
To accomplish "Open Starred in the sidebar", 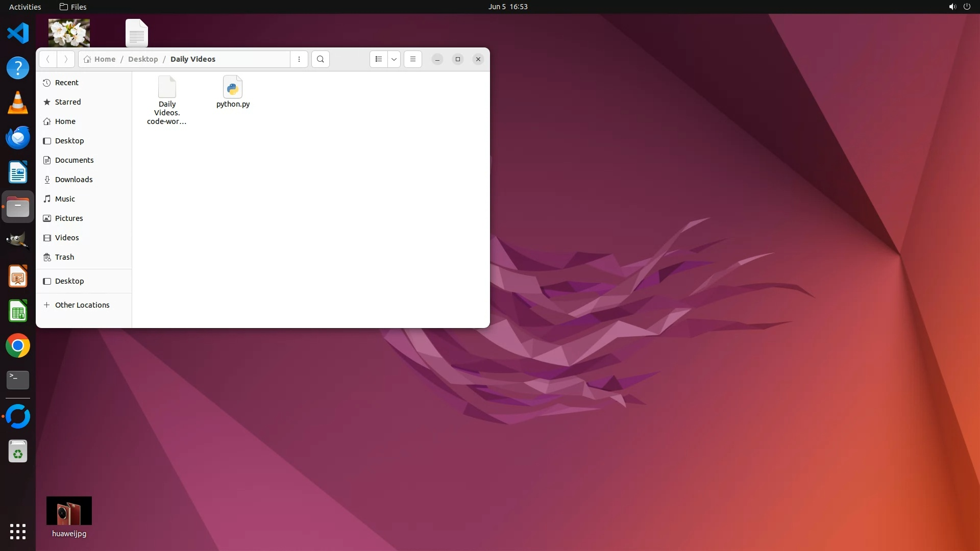I will click(x=67, y=102).
